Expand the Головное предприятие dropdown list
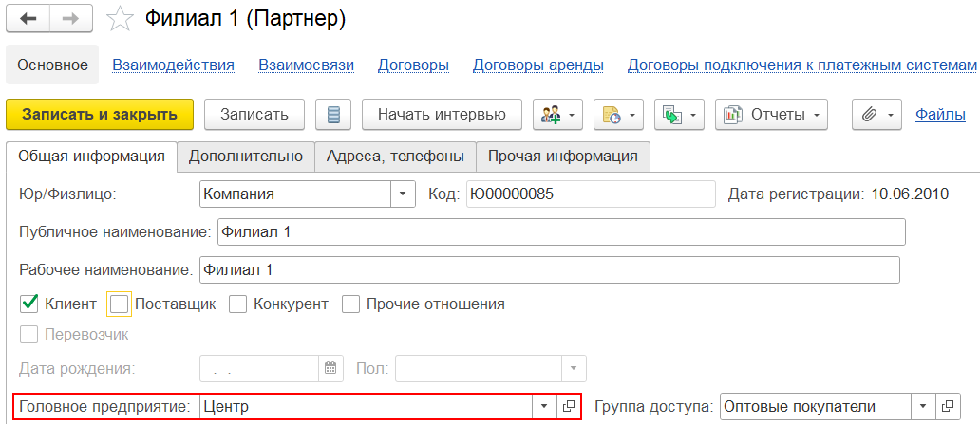Viewport: 980px width, 424px height. coord(543,407)
